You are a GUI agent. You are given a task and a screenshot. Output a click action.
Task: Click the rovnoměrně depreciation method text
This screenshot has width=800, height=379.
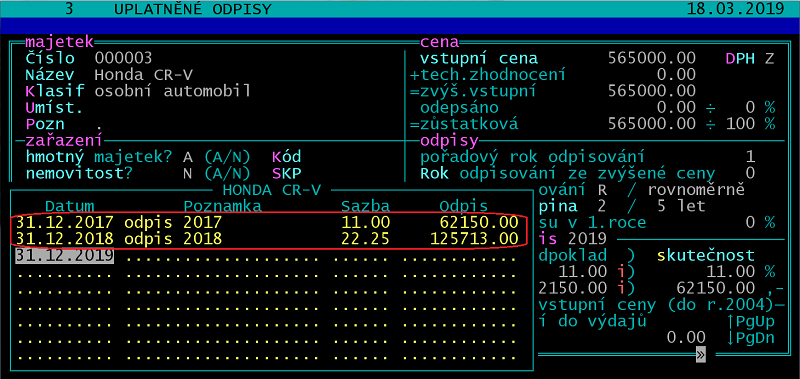[x=696, y=190]
